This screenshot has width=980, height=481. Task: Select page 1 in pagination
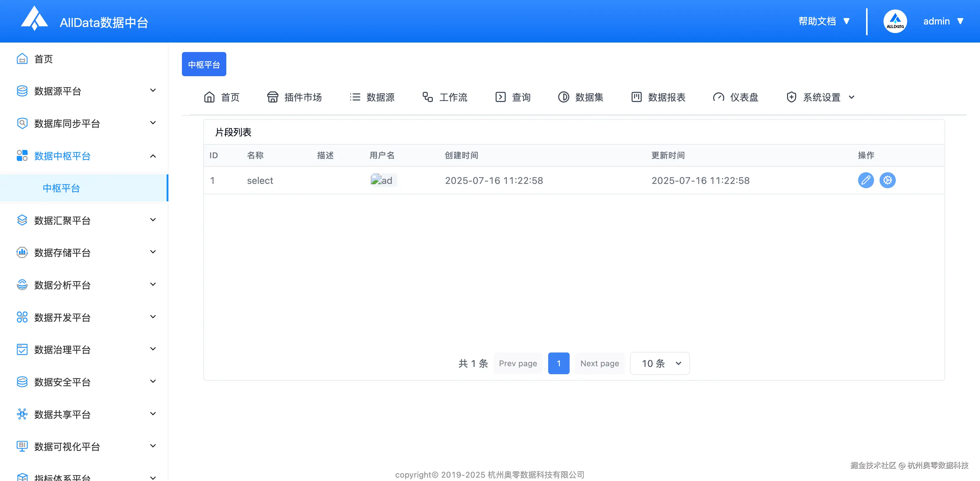pos(559,363)
